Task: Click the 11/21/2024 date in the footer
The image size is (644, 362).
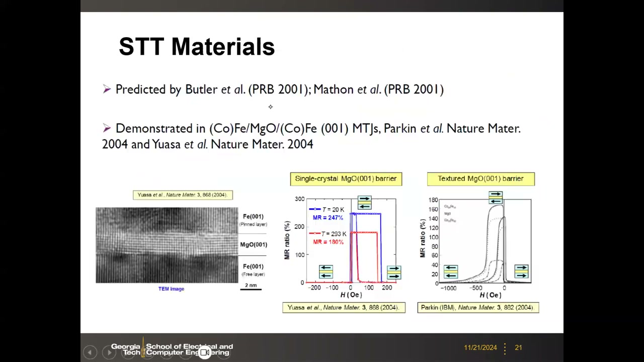Action: (x=480, y=347)
